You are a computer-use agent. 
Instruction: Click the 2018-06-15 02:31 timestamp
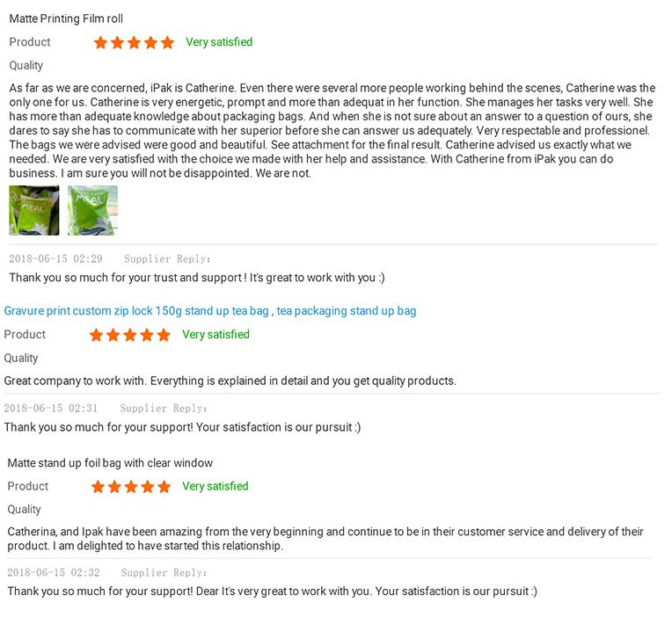coord(51,408)
